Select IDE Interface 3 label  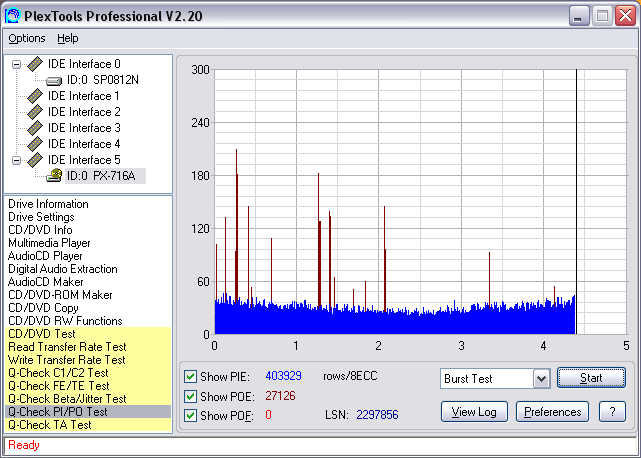click(x=84, y=128)
